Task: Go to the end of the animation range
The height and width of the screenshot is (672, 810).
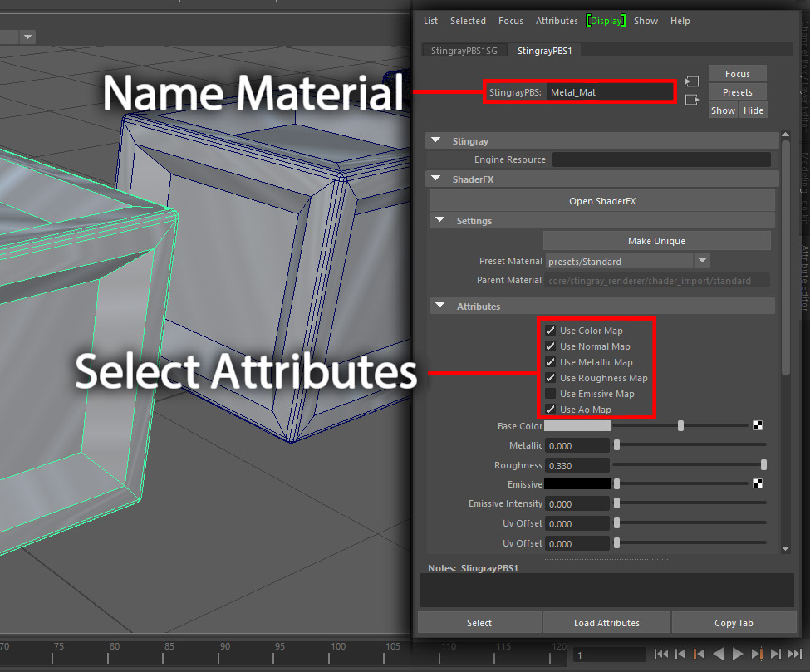Action: coord(795,654)
